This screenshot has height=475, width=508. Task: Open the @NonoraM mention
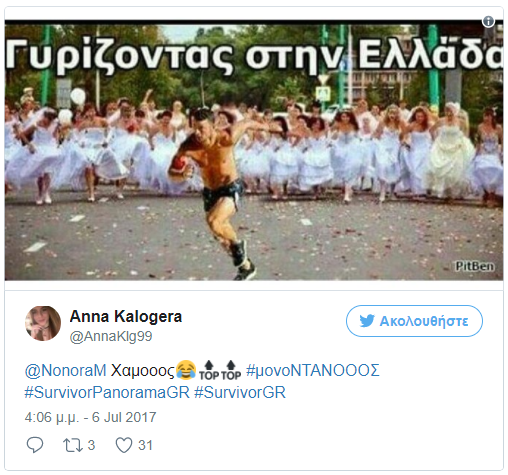pyautogui.click(x=65, y=370)
